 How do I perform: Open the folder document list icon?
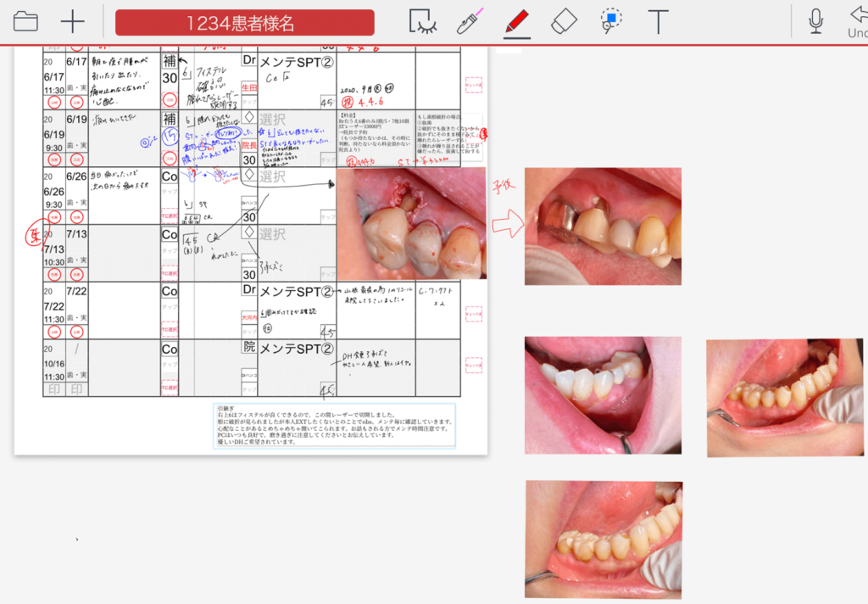pos(25,22)
